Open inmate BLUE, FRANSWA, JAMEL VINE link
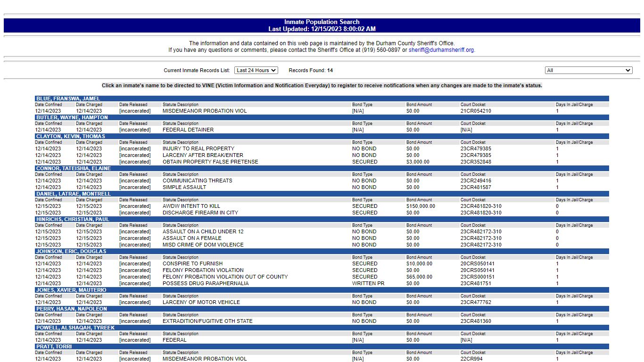 click(x=68, y=99)
